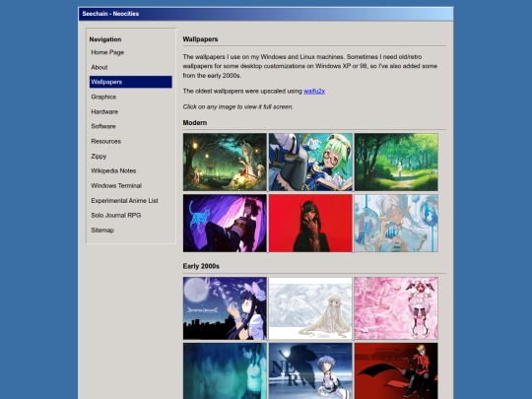This screenshot has width=532, height=399.
Task: Select the highlighted Wallpapers nav item
Action: [131, 82]
